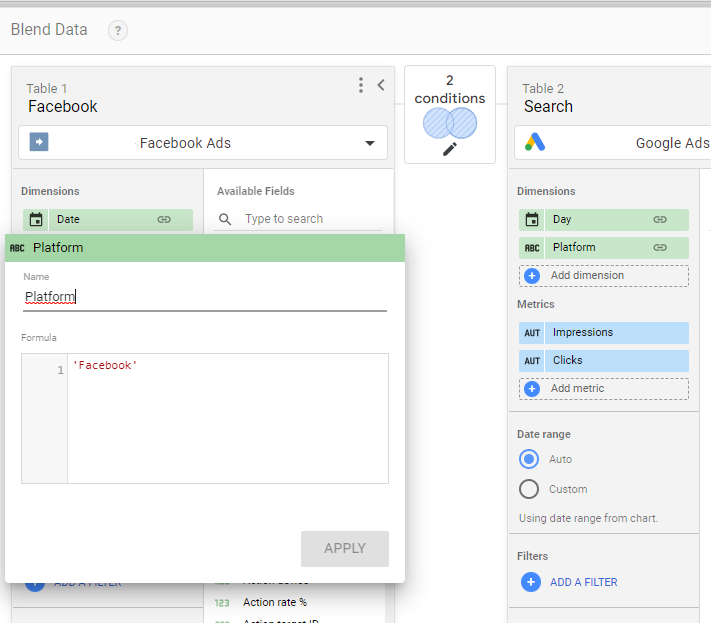The image size is (711, 623).
Task: Click Add dimension in Table 2
Action: [x=604, y=276]
